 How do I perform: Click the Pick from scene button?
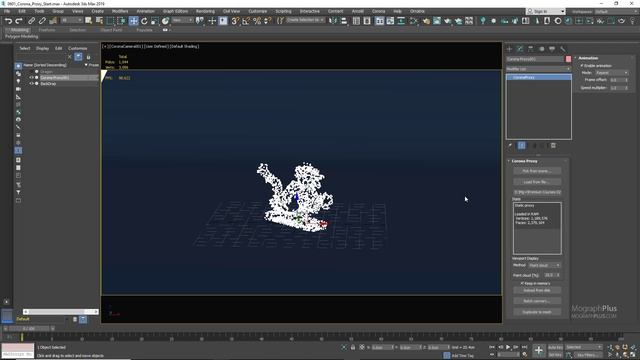[537, 171]
